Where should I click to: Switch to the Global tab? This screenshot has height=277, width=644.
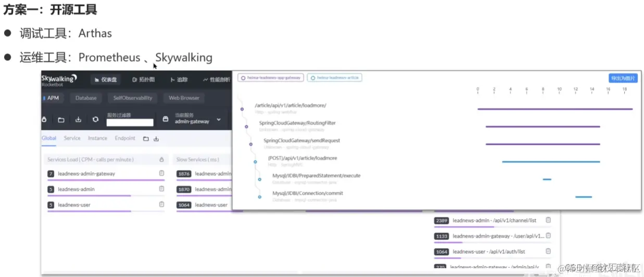pyautogui.click(x=49, y=138)
